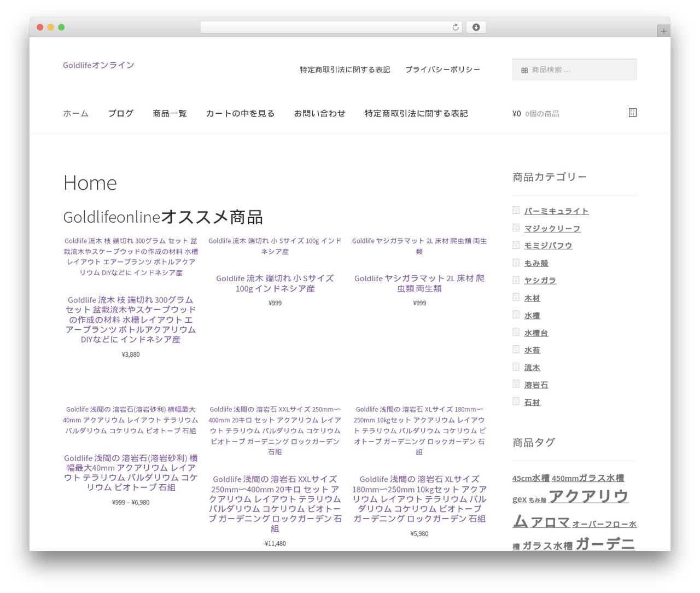The height and width of the screenshot is (593, 700).
Task: Click folder icon beside マジックリーフ
Action: (x=516, y=228)
